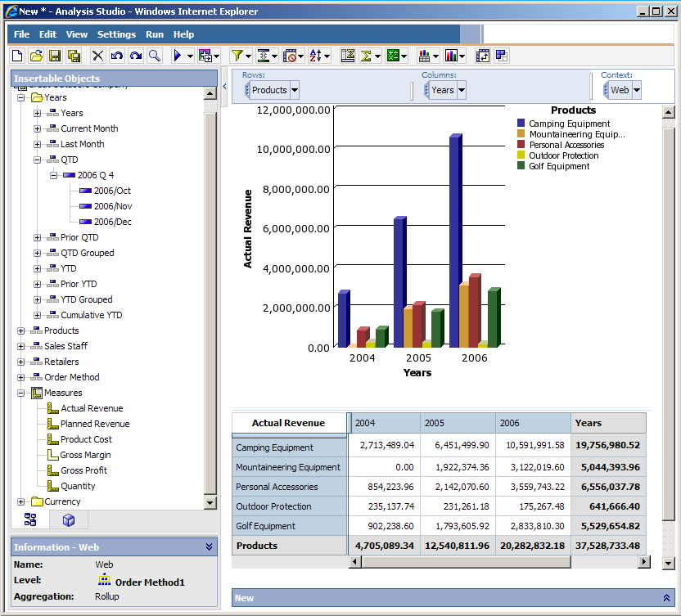Open the File menu

(x=21, y=34)
